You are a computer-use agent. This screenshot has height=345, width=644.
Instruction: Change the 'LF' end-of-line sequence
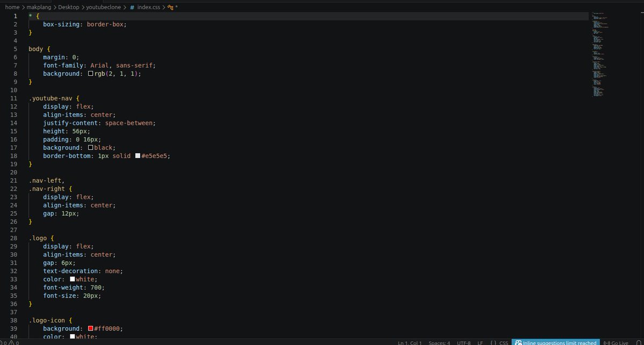click(x=480, y=342)
